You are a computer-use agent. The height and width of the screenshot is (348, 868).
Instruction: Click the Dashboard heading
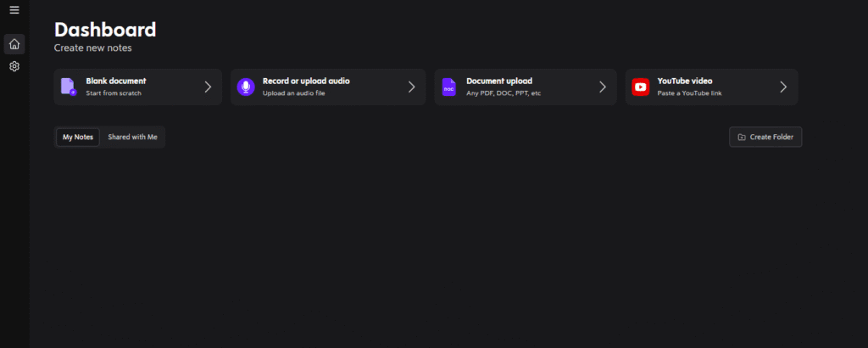pos(105,30)
